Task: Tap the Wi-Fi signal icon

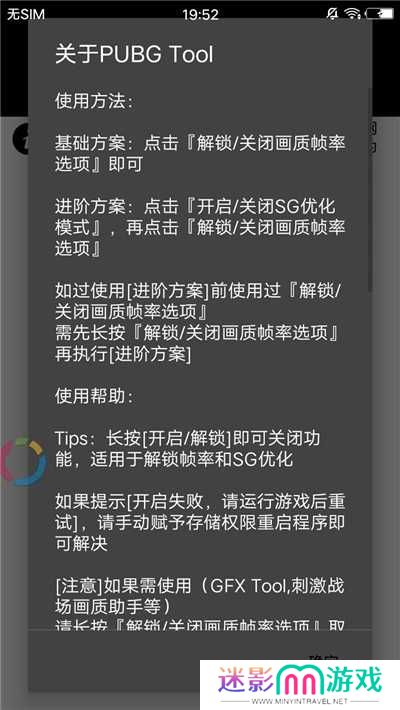Action: tap(352, 14)
